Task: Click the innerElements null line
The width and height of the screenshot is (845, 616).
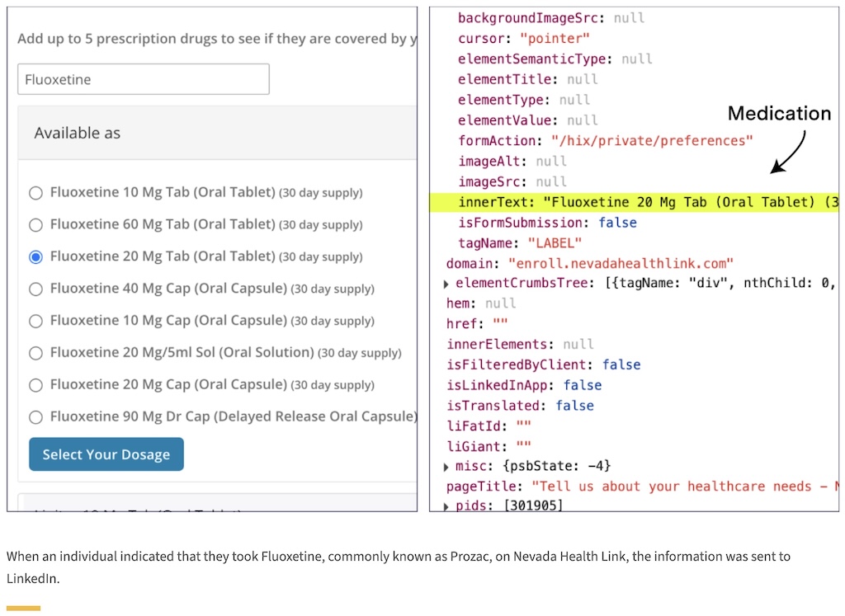Action: pyautogui.click(x=520, y=345)
